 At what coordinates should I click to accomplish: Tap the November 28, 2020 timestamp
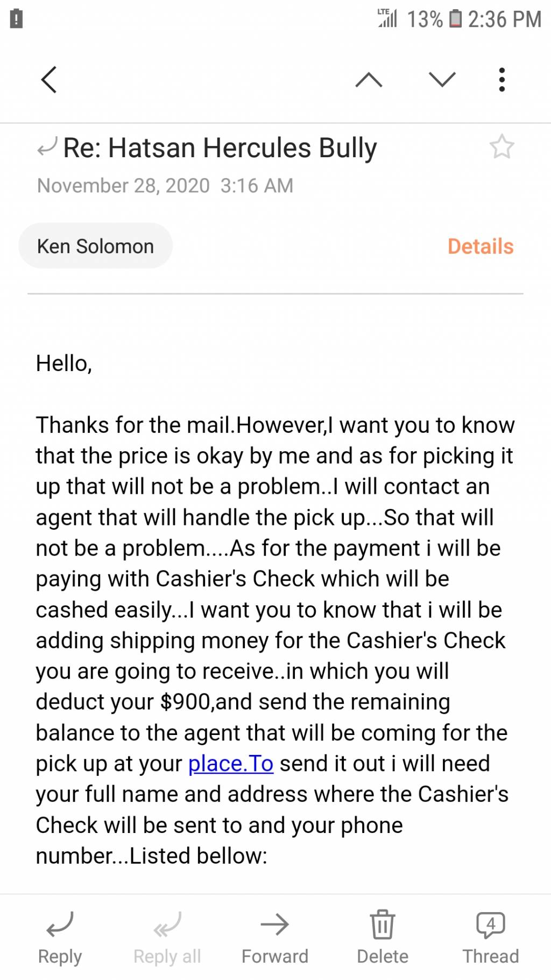tap(165, 186)
